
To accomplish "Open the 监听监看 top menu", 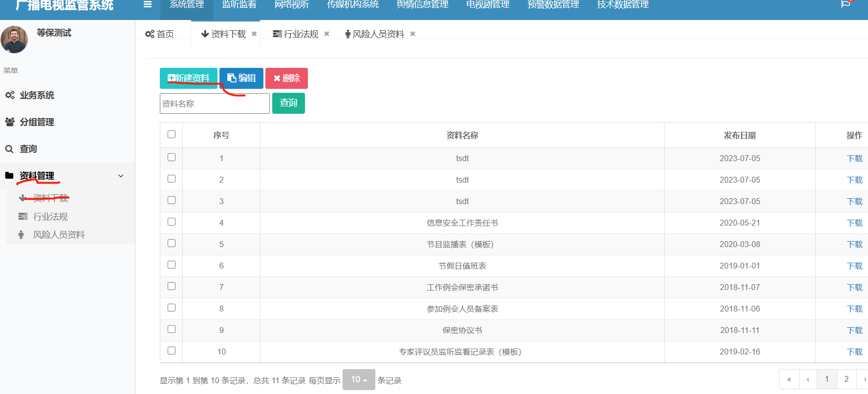I will pyautogui.click(x=239, y=5).
